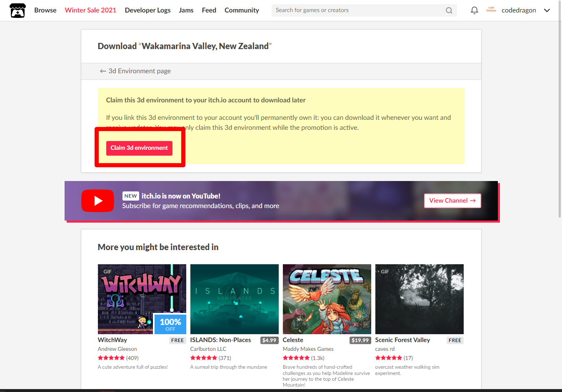Open Celeste game thumbnail
This screenshot has height=392, width=562.
pos(327,299)
